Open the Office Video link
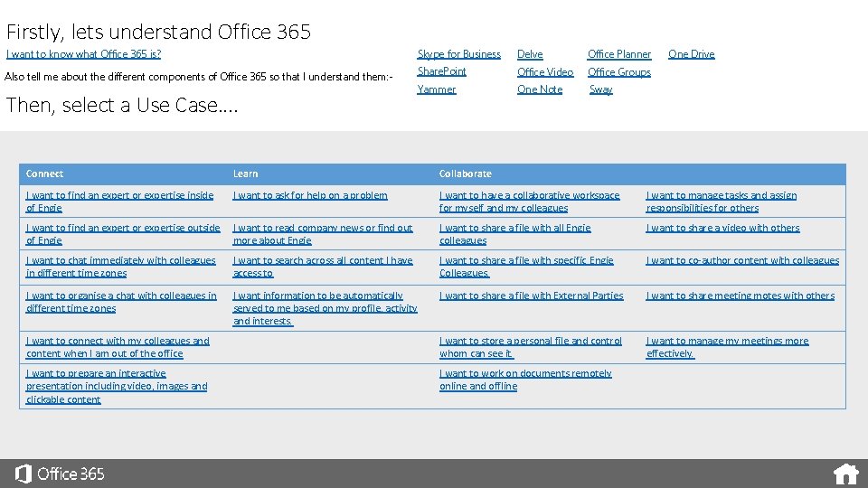868x488 pixels. pyautogui.click(x=545, y=72)
